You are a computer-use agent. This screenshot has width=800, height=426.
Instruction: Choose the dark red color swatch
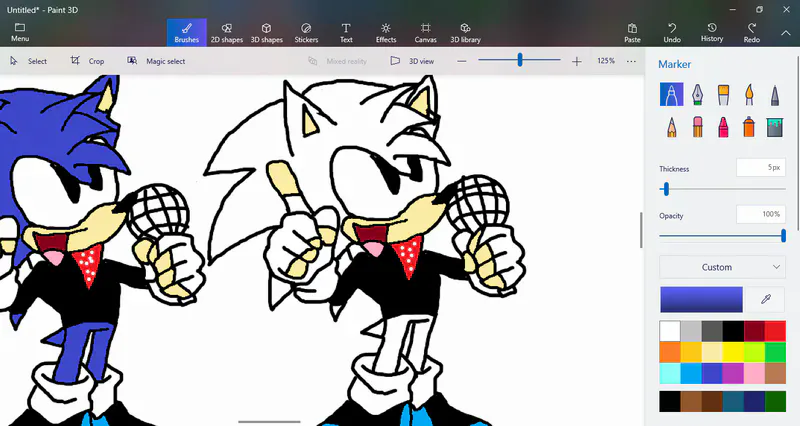[754, 331]
